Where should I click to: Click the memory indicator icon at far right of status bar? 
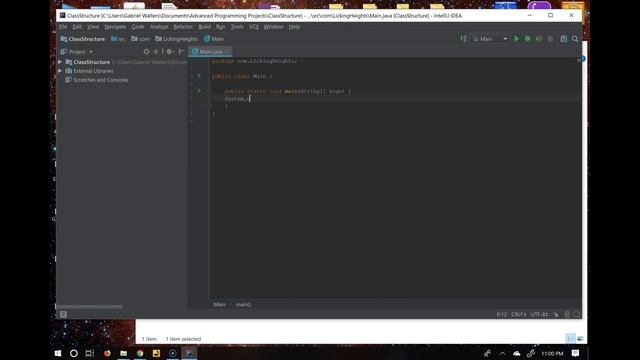coord(577,314)
